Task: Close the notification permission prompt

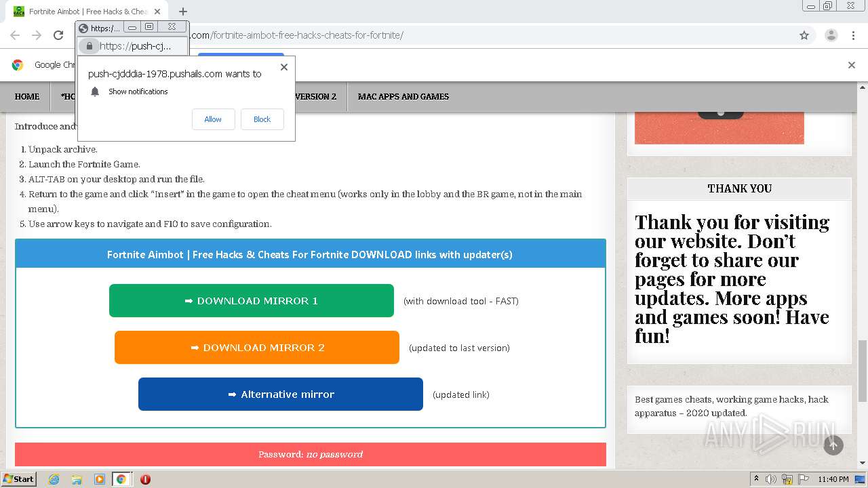Action: [x=284, y=67]
